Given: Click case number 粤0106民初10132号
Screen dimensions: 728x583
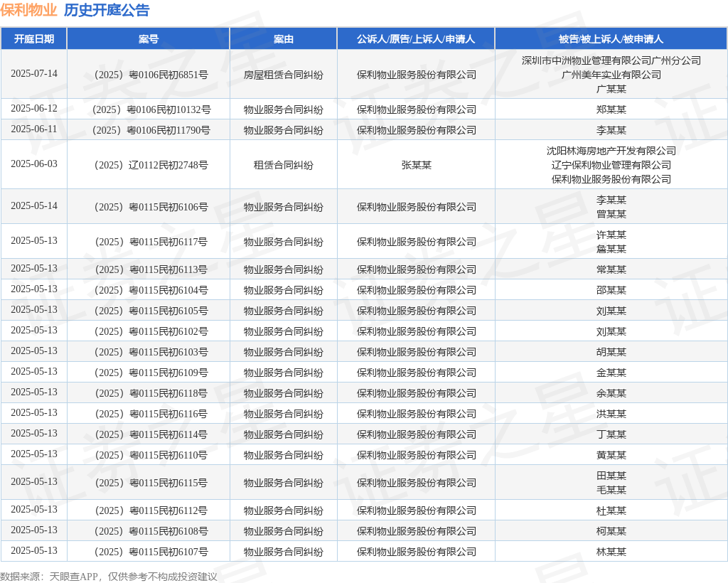Looking at the screenshot, I should coord(151,109).
